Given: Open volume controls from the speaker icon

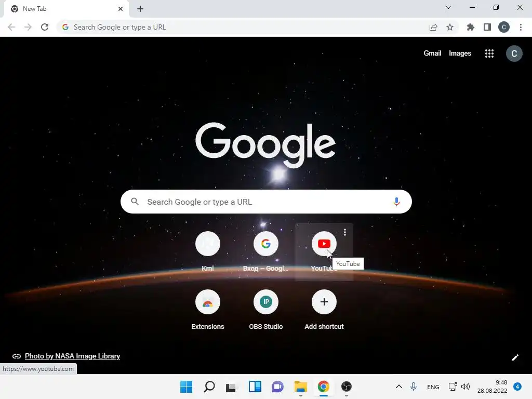Looking at the screenshot, I should point(465,387).
